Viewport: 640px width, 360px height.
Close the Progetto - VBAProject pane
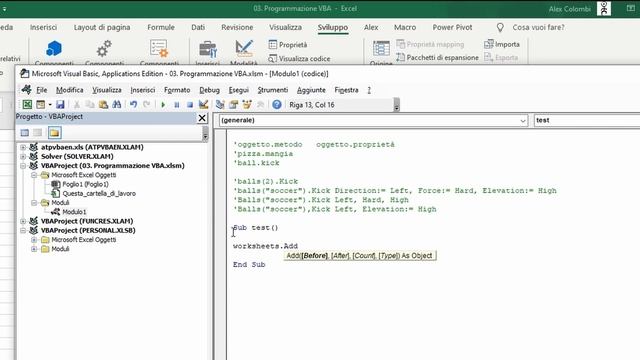pyautogui.click(x=202, y=118)
